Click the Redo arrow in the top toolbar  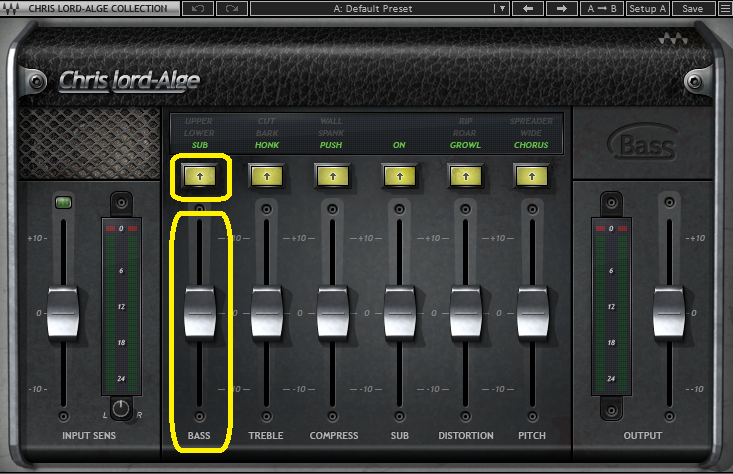232,9
